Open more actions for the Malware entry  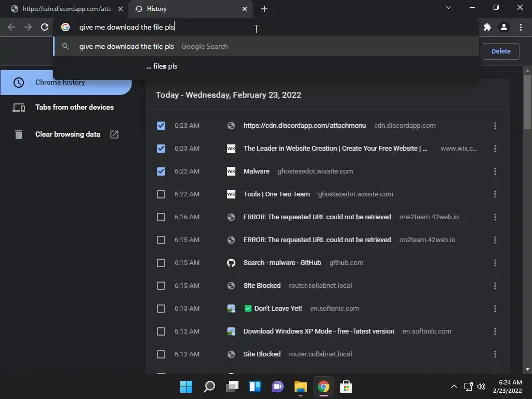coord(495,171)
